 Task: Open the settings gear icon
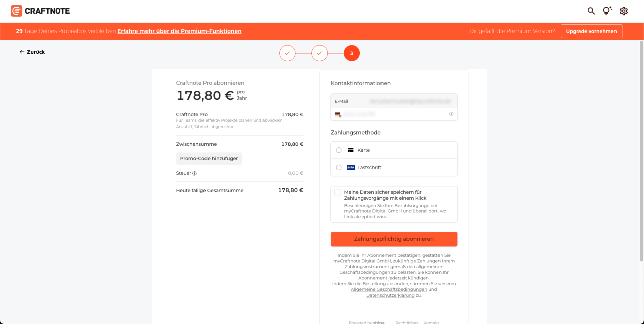pos(624,11)
